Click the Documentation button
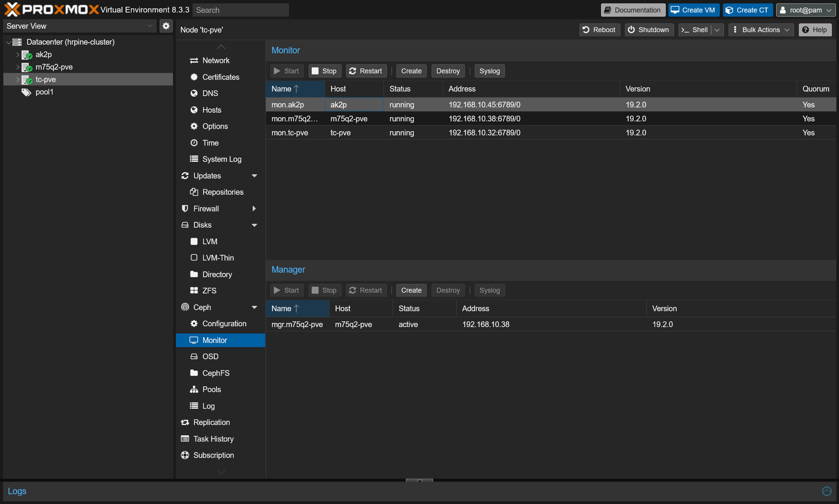 point(633,10)
